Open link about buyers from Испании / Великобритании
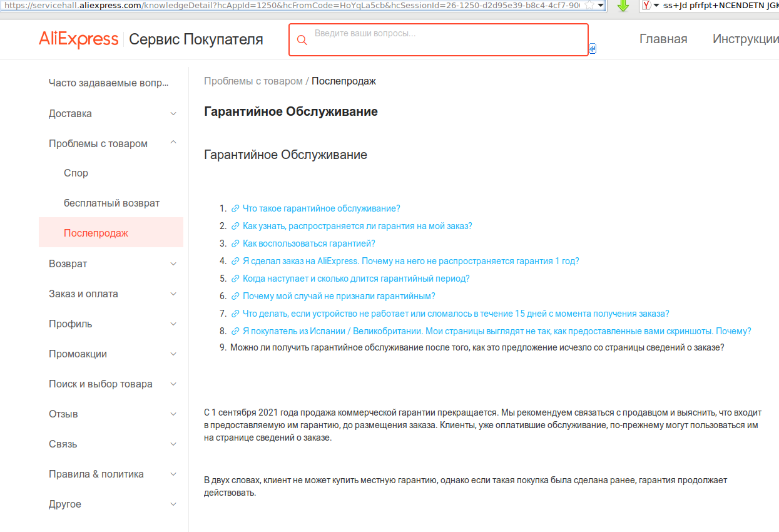779x532 pixels. pyautogui.click(x=497, y=331)
